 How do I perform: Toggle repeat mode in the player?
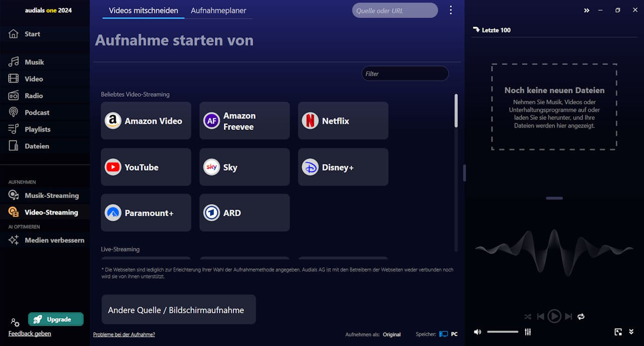[x=581, y=316]
